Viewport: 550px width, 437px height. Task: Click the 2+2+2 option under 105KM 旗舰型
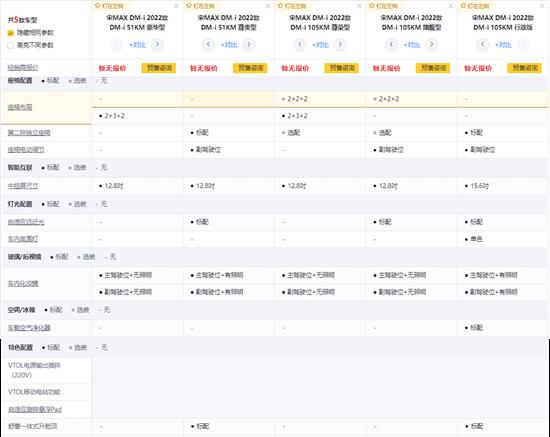click(x=389, y=99)
